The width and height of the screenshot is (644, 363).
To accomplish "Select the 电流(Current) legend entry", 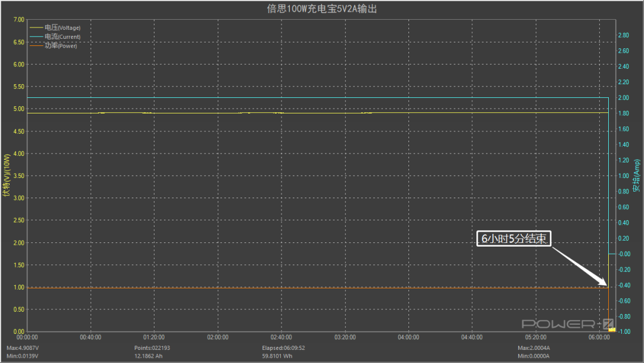I will coord(55,36).
